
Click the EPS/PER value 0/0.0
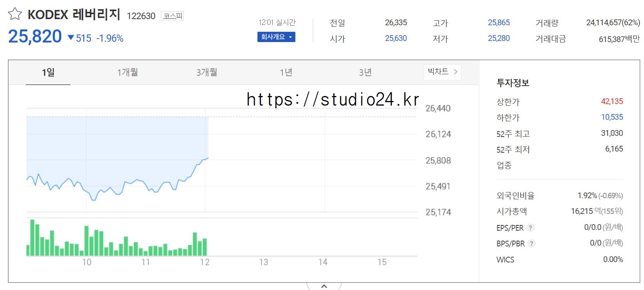593,227
